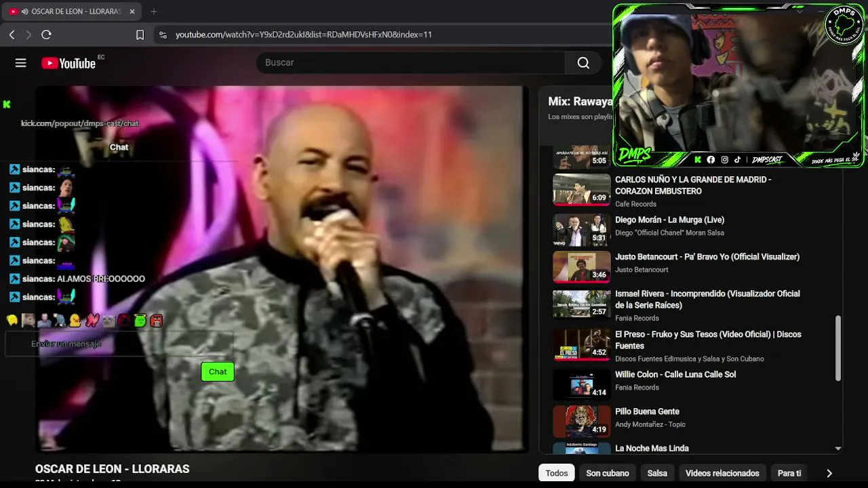The image size is (868, 488).
Task: Open the El Preso video thumbnail
Action: click(x=581, y=344)
